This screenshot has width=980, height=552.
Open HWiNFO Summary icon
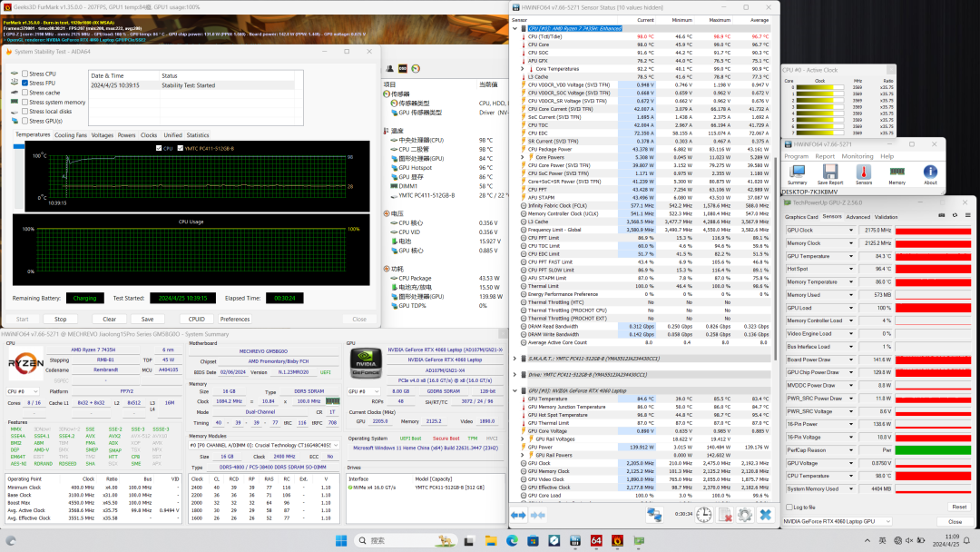pos(798,172)
